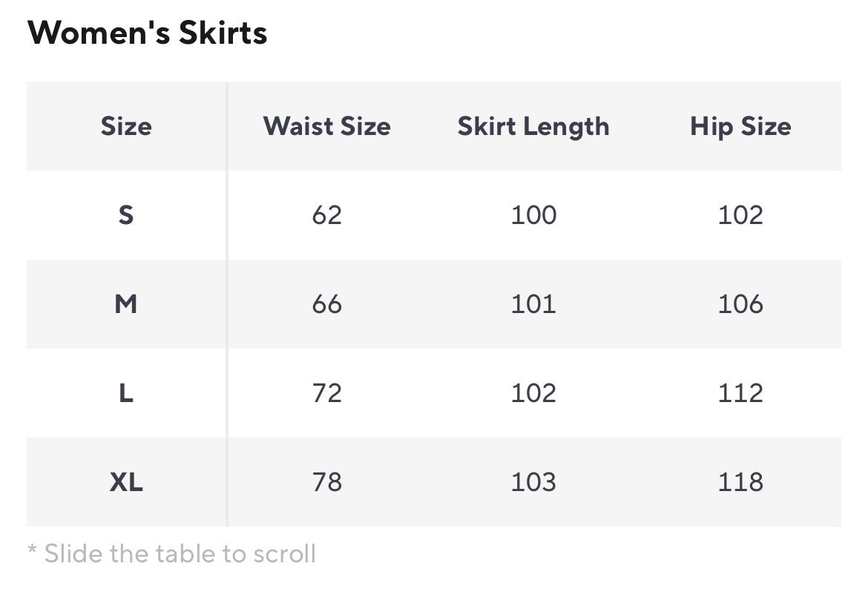The width and height of the screenshot is (868, 589).
Task: Click skirt length value 100
Action: click(533, 215)
